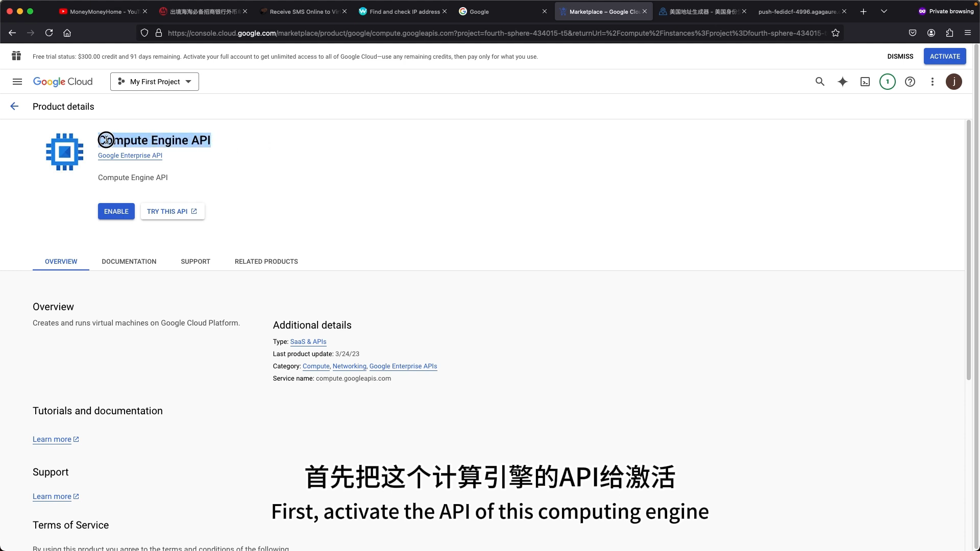Click Learn more under Tutorials and documentation

(x=56, y=439)
